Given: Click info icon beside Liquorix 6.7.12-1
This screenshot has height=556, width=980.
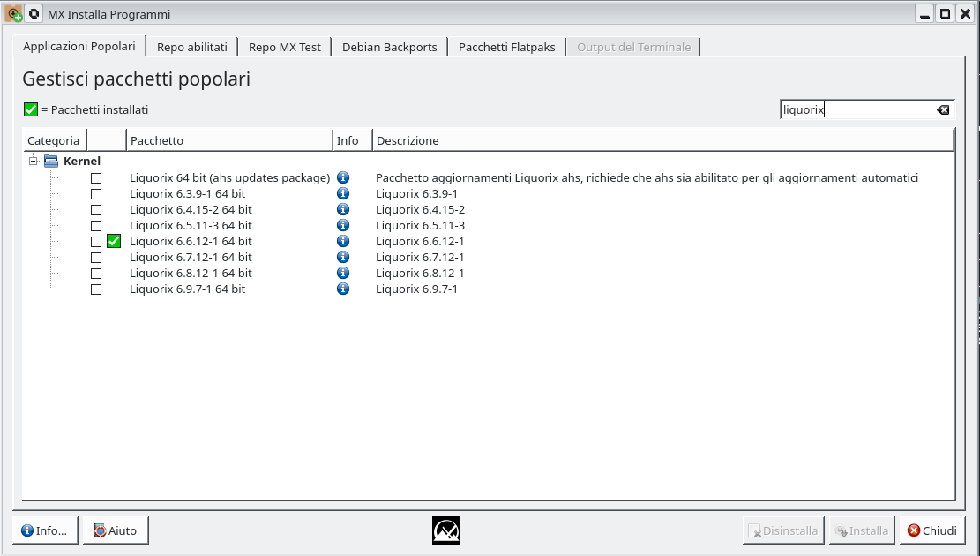Looking at the screenshot, I should (x=343, y=257).
